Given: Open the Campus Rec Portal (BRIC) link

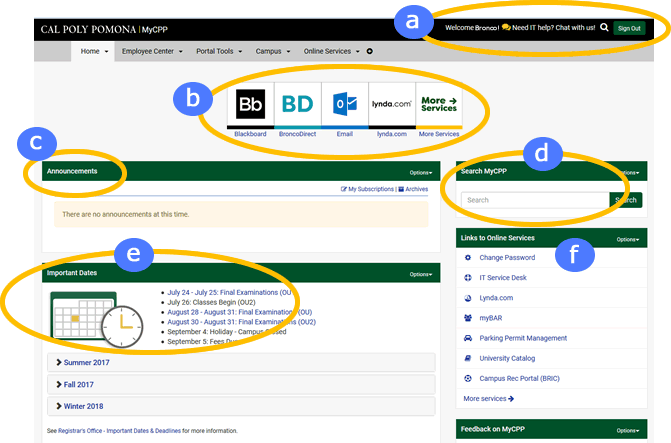Looking at the screenshot, I should 520,378.
